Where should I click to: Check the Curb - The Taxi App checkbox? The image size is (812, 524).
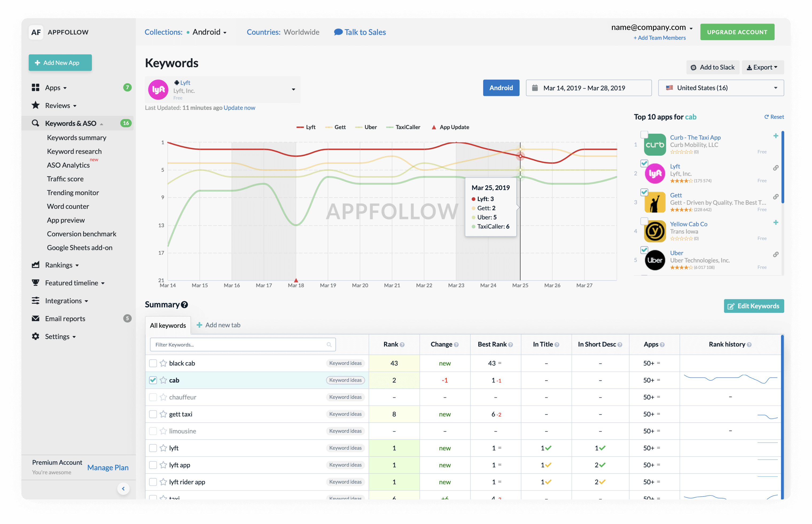tap(644, 134)
